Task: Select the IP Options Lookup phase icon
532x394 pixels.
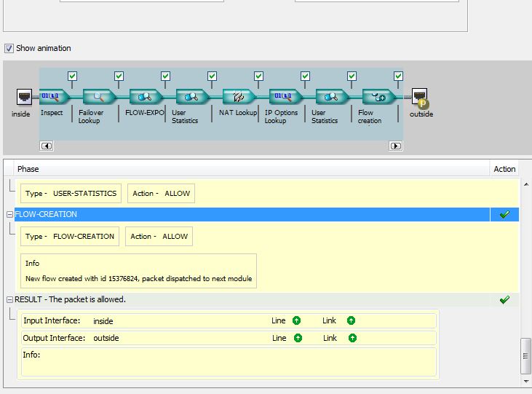Action: tap(286, 97)
